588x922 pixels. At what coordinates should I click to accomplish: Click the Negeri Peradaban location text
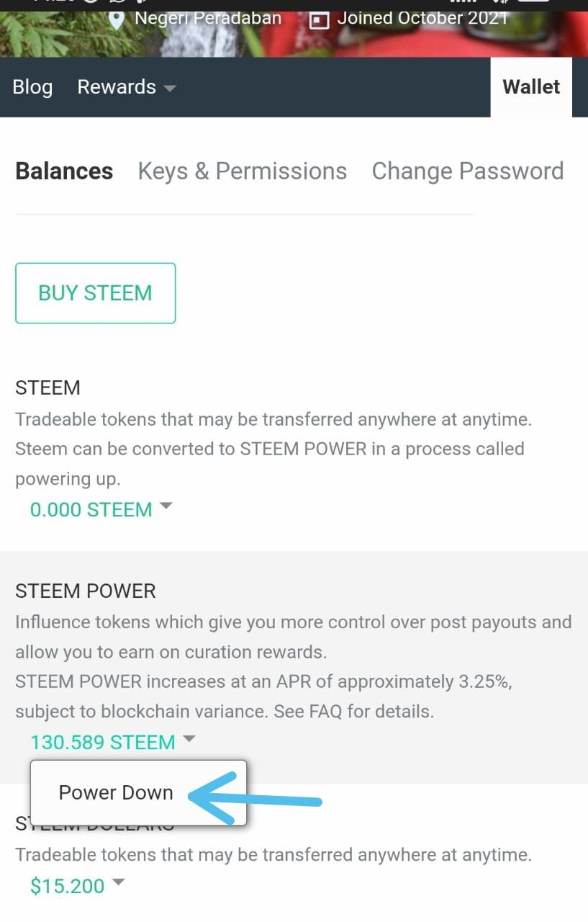[x=208, y=18]
